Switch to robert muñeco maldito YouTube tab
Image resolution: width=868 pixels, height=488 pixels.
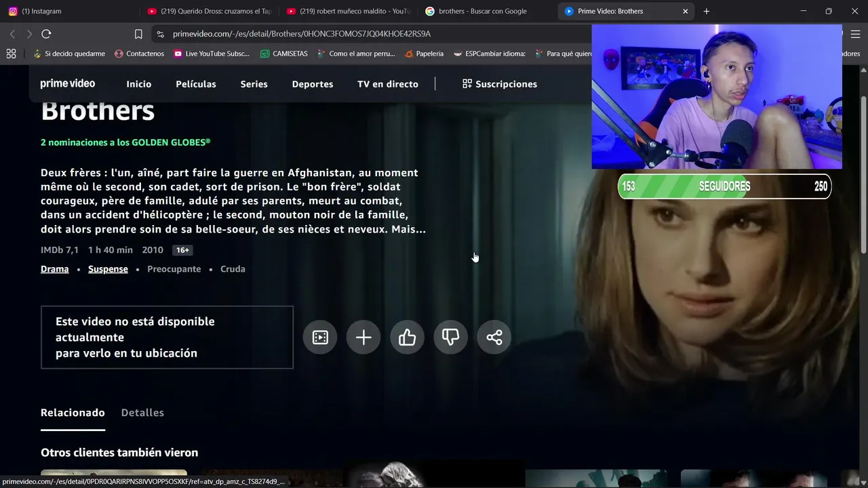349,11
